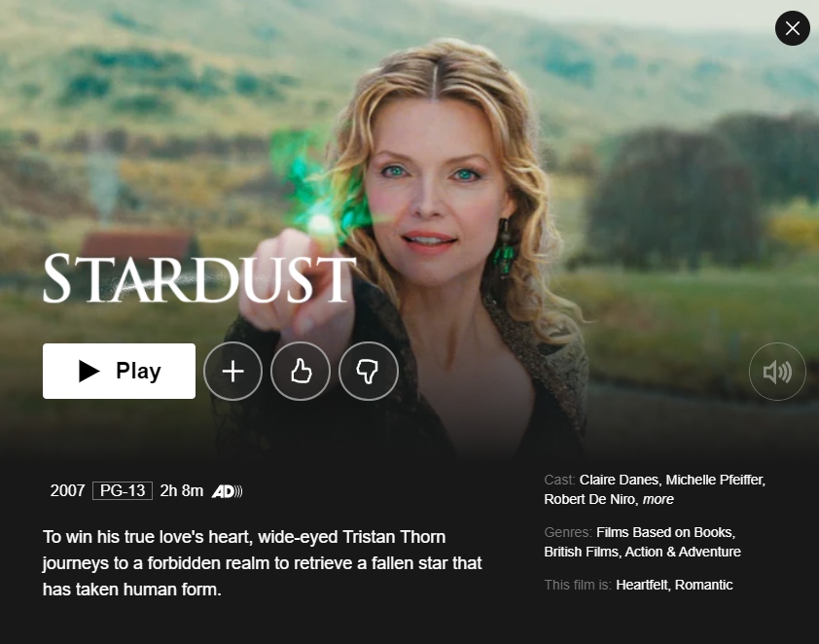This screenshot has width=819, height=644.
Task: Rate Stardust with the thumbs up icon
Action: point(301,372)
